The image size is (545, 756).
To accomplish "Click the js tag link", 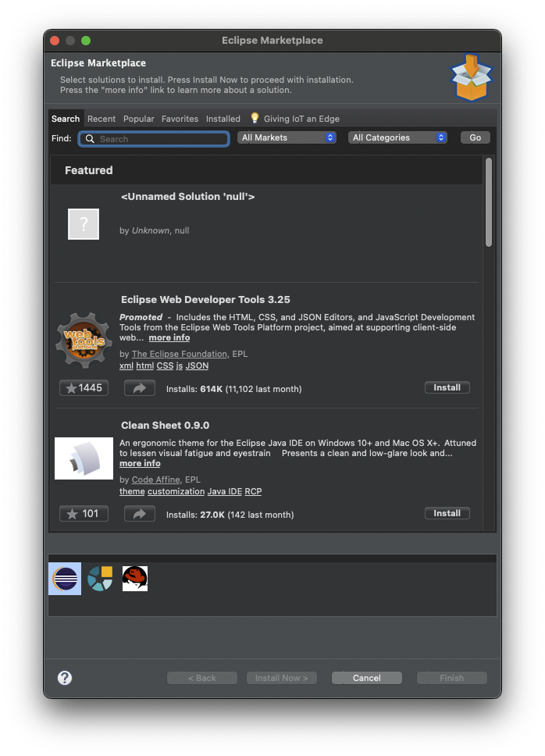I will [180, 366].
